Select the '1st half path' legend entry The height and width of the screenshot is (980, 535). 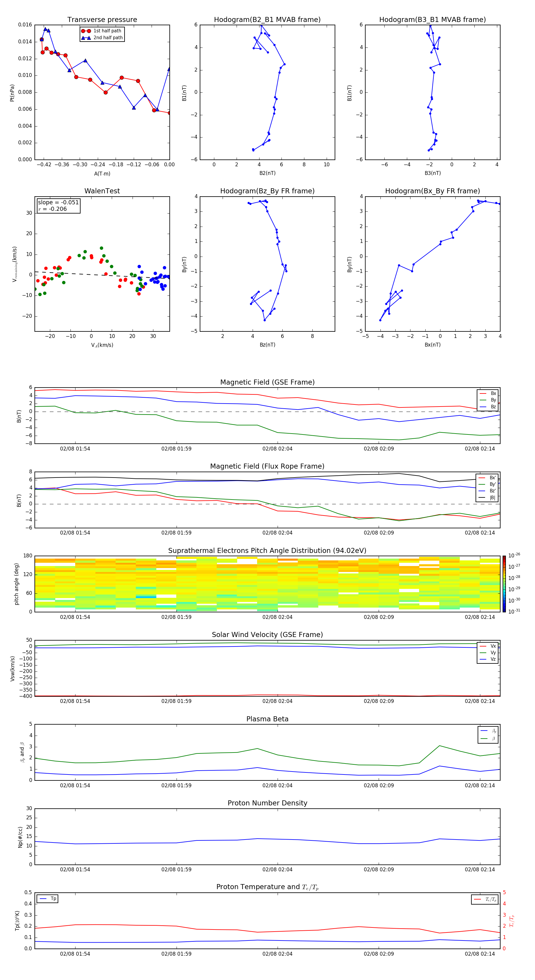coord(102,31)
